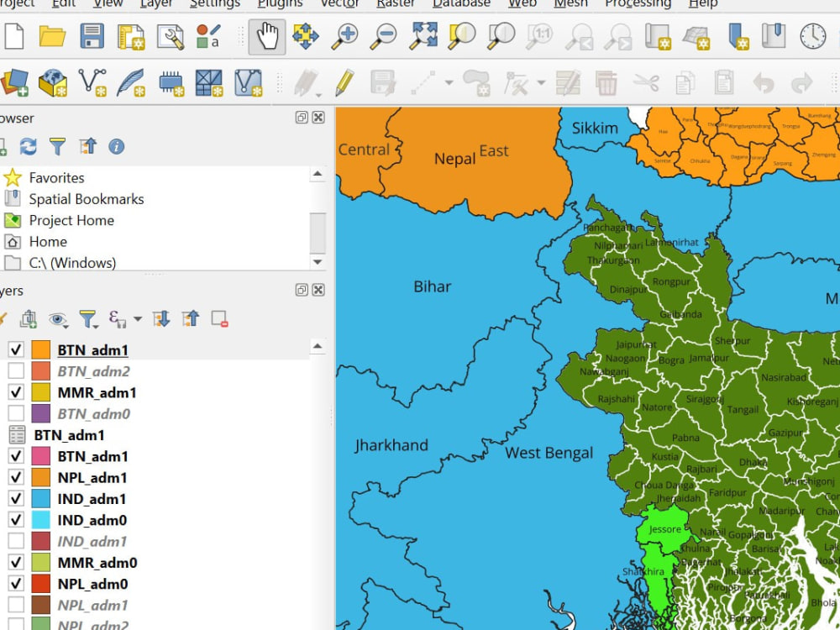Click Expand All in the Layers panel
840x630 pixels.
tap(161, 318)
